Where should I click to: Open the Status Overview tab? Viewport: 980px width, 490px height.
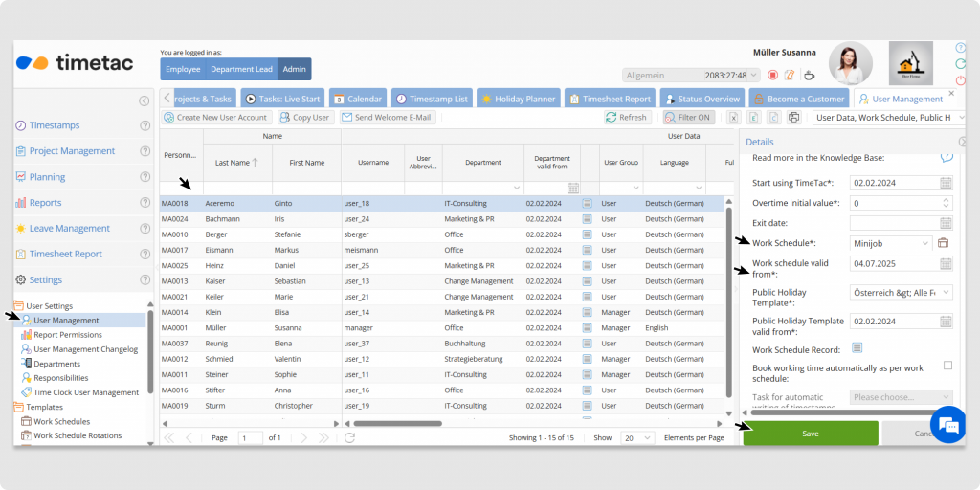point(702,99)
